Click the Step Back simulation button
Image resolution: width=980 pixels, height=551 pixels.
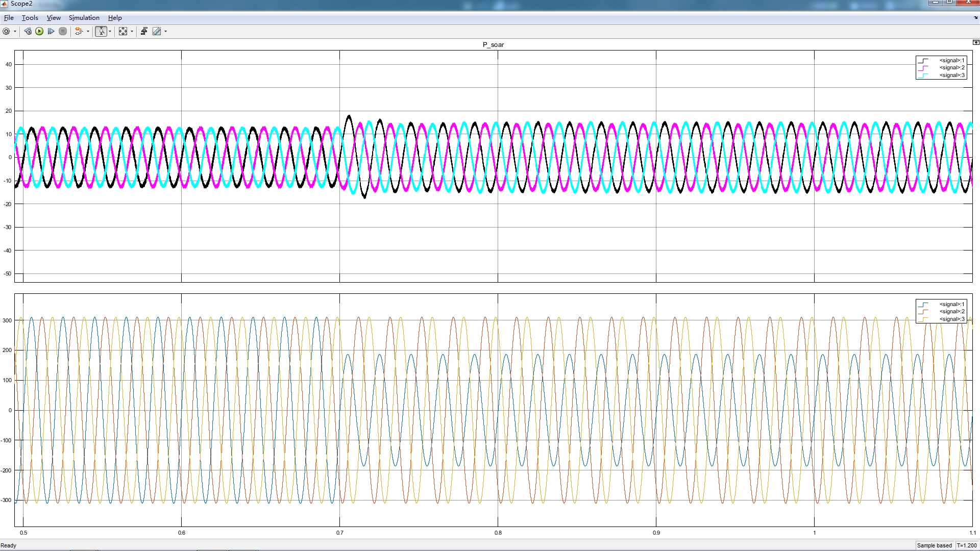click(x=28, y=32)
